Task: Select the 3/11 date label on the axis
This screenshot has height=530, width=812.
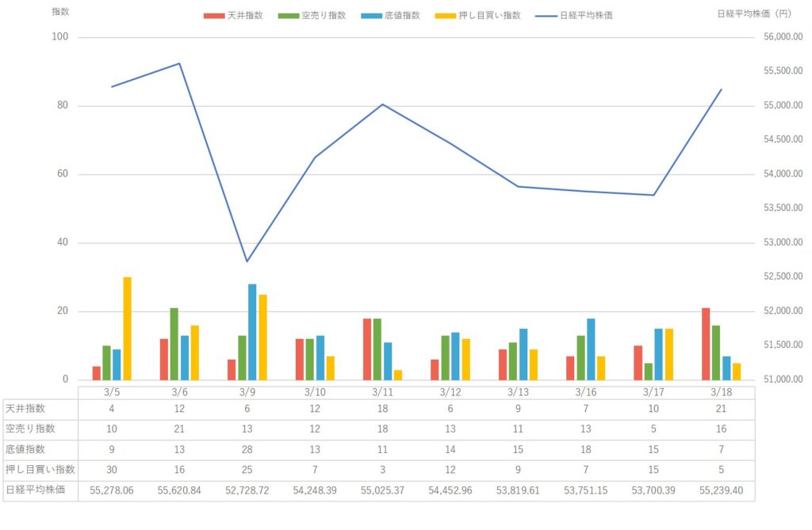Action: click(382, 392)
